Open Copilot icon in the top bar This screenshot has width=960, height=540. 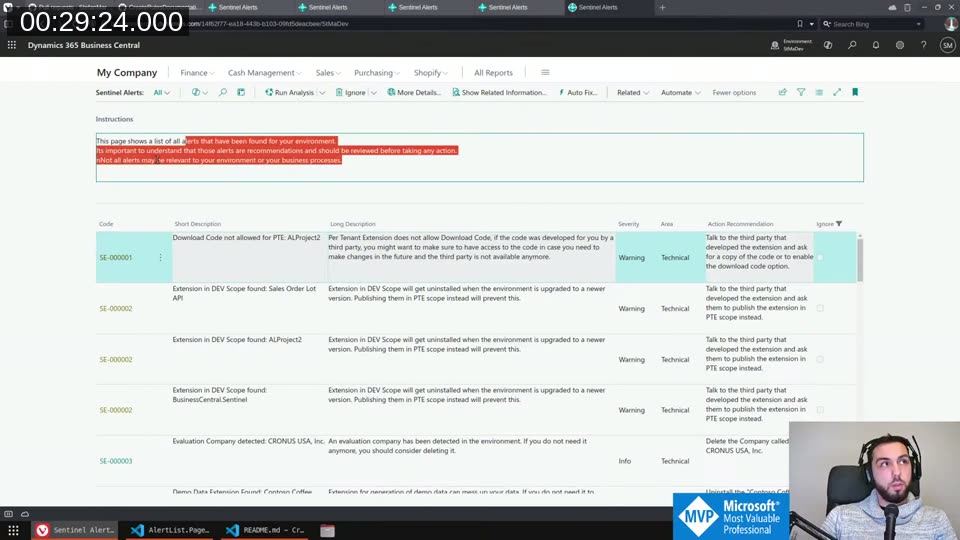tap(828, 45)
